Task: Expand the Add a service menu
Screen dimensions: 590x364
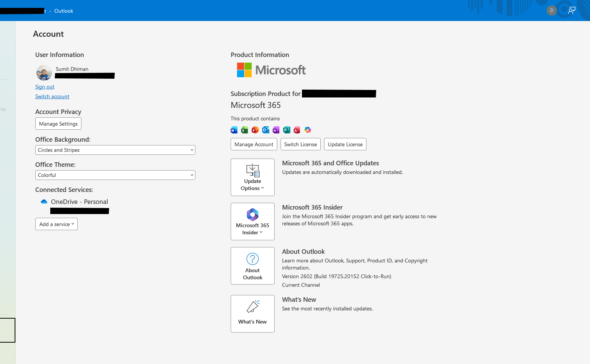Action: [x=56, y=224]
